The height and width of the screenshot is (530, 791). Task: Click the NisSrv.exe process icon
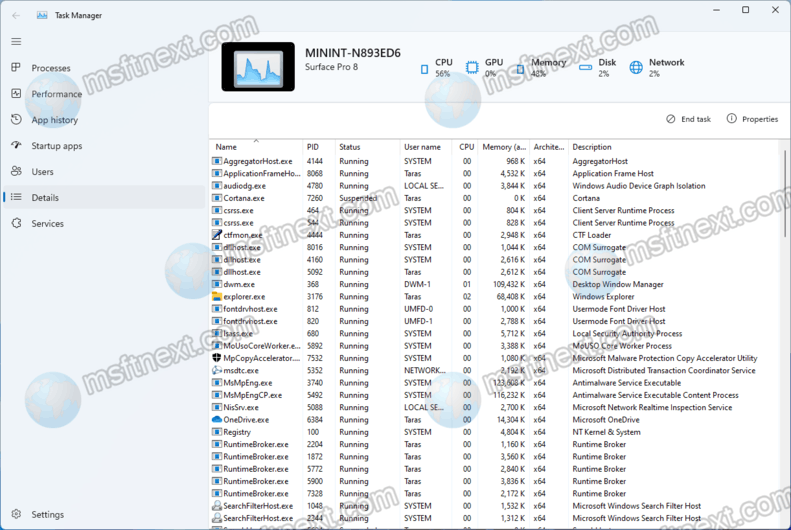[216, 407]
